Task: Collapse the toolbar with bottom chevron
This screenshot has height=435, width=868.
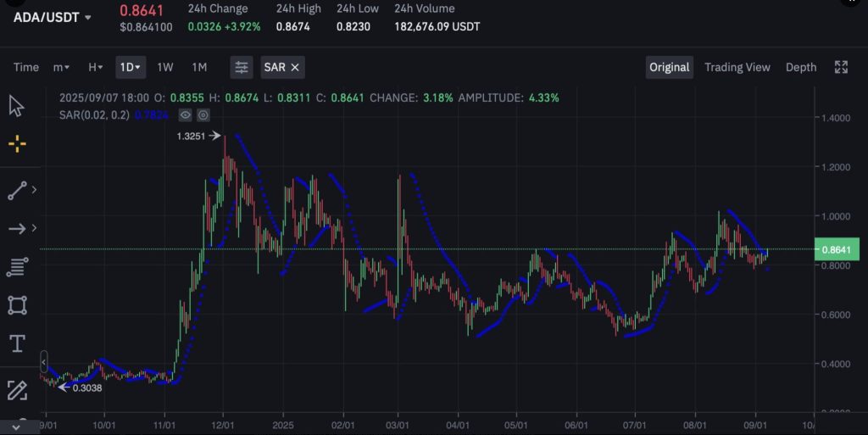Action: (x=17, y=426)
